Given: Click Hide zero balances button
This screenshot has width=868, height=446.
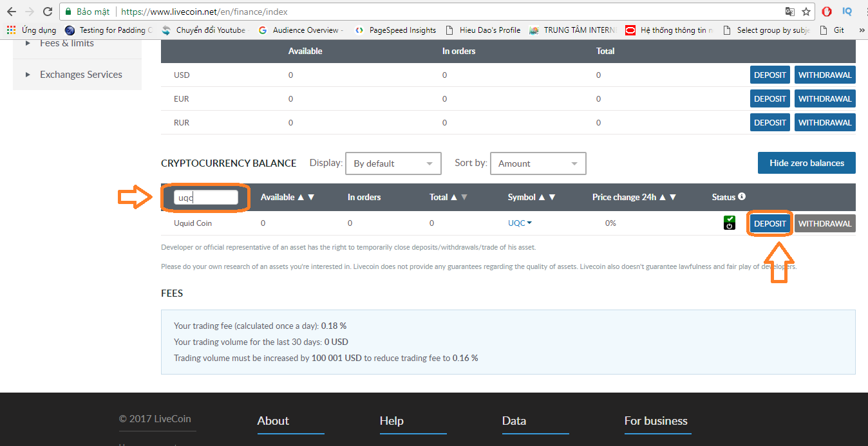Looking at the screenshot, I should tap(806, 163).
